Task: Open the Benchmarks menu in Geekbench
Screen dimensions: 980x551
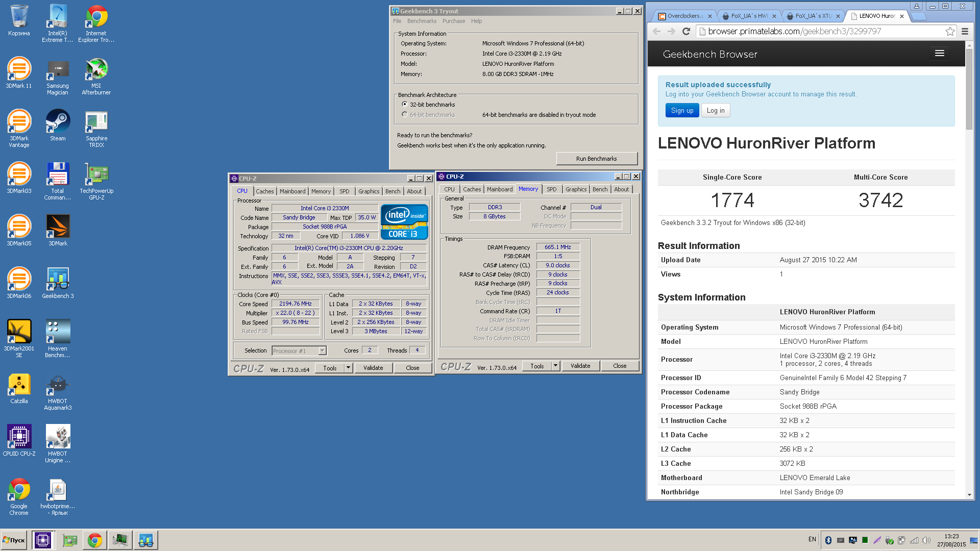Action: click(422, 21)
